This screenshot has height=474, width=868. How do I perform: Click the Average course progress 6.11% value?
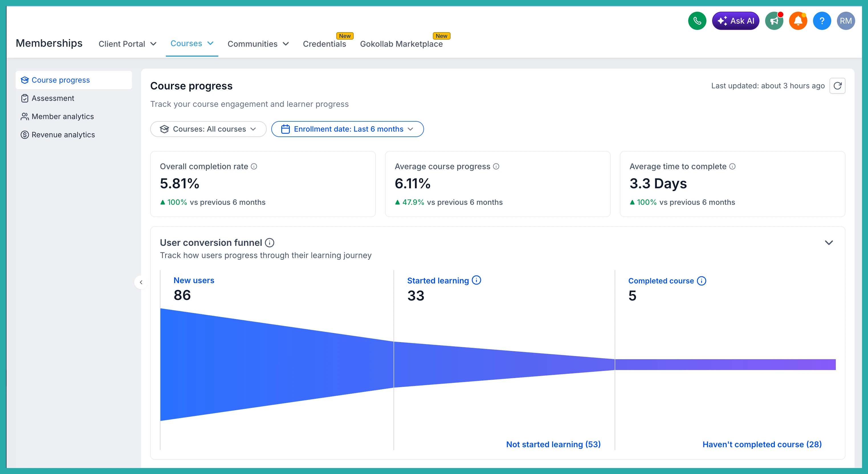tap(412, 184)
